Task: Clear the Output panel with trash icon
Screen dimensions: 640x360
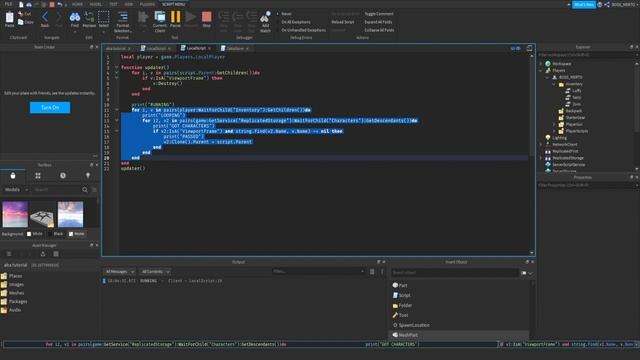Action: point(372,271)
